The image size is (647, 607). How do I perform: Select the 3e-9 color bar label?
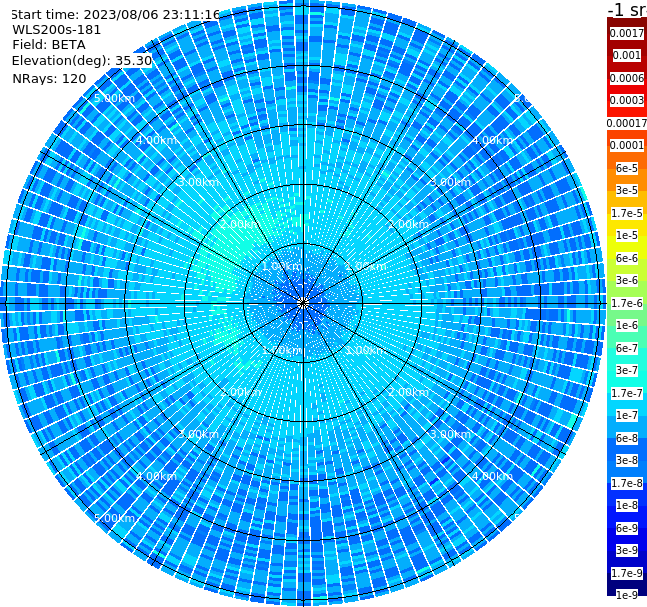coord(627,550)
